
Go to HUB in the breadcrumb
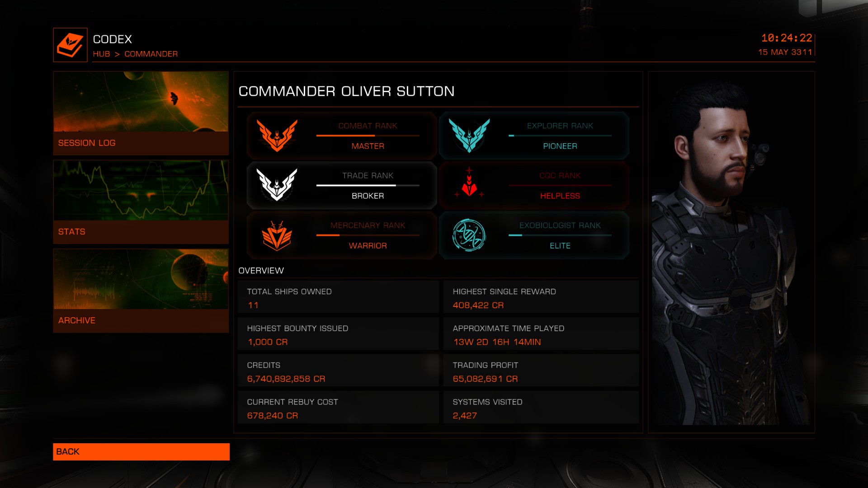pos(101,54)
